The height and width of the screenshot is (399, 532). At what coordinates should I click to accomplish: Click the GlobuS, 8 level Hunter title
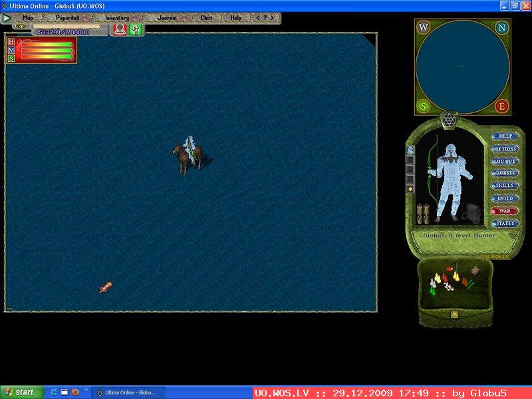459,235
